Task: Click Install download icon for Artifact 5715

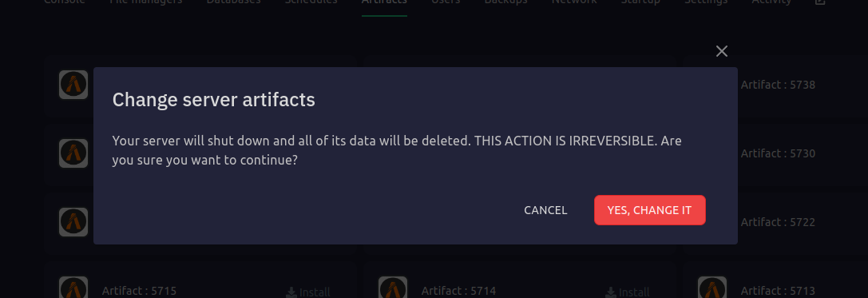Action: (291, 292)
